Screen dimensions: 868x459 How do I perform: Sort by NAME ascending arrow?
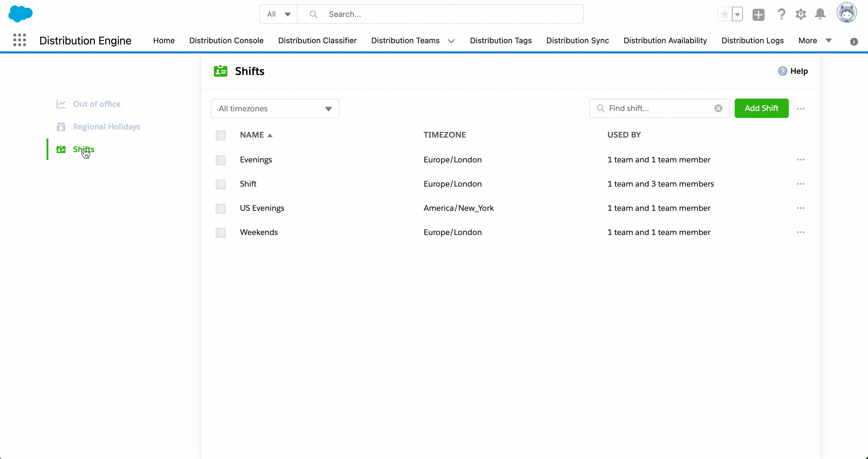pos(270,135)
